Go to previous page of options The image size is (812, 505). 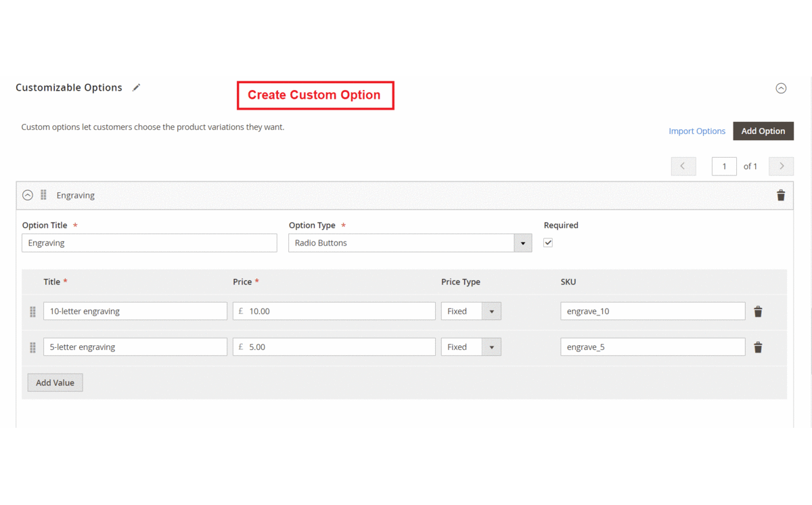[x=683, y=167]
